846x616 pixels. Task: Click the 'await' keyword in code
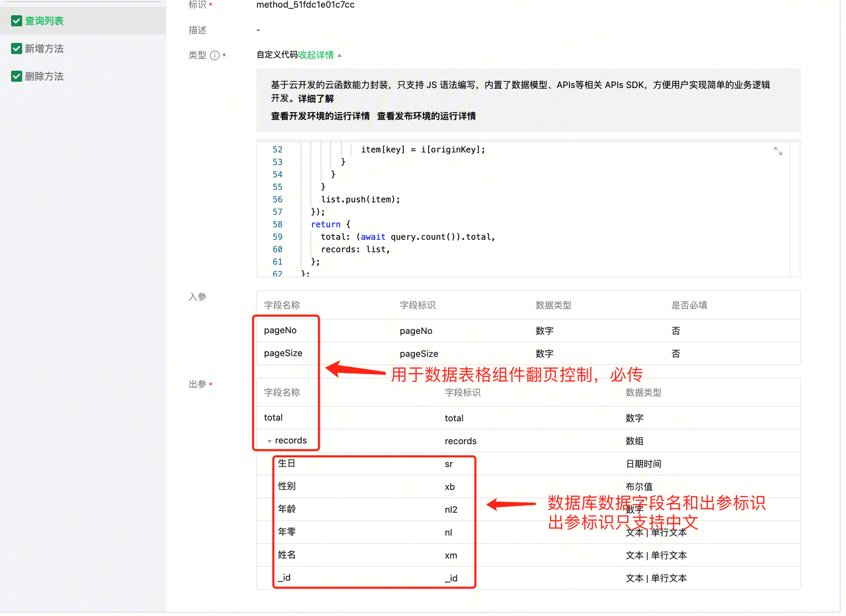(x=373, y=236)
